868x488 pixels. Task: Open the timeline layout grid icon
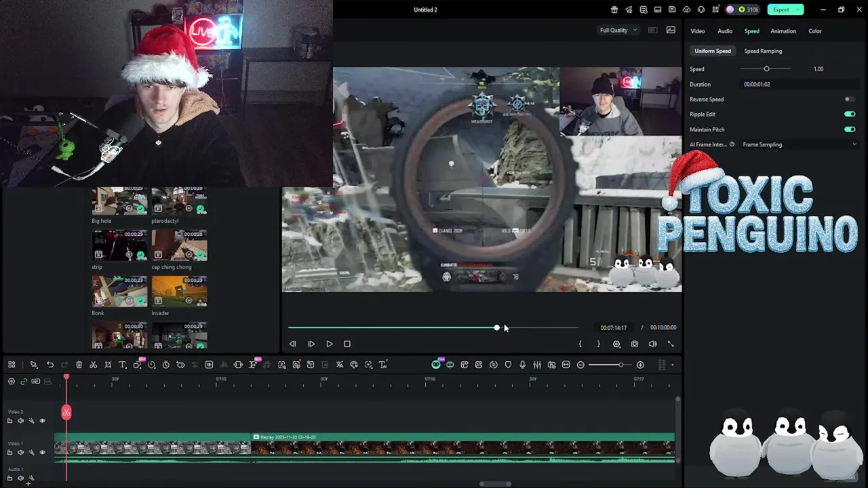(x=12, y=365)
